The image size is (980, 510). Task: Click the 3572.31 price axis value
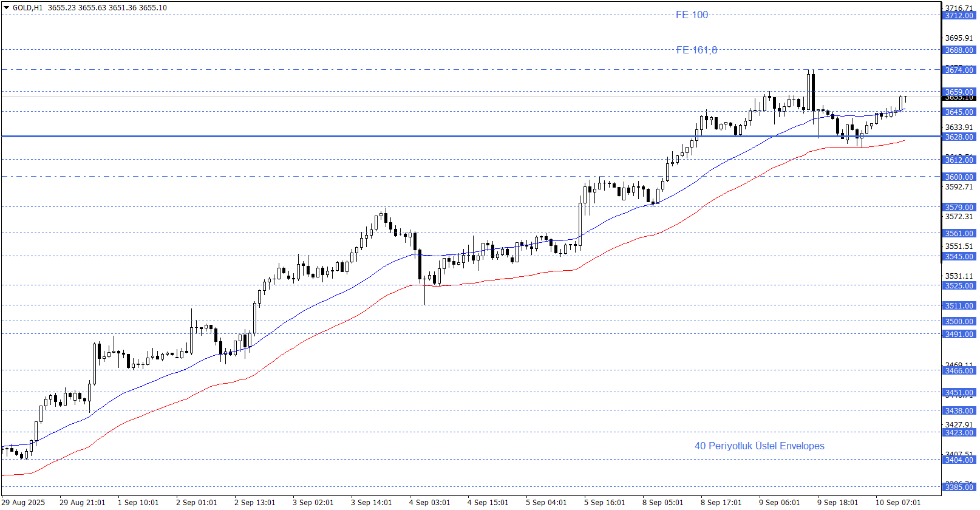pos(959,217)
